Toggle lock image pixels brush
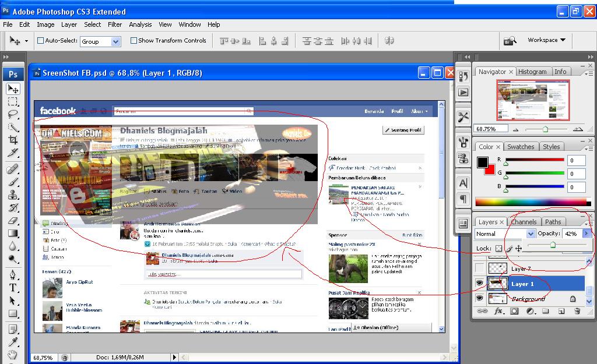The height and width of the screenshot is (364, 597). click(x=509, y=248)
